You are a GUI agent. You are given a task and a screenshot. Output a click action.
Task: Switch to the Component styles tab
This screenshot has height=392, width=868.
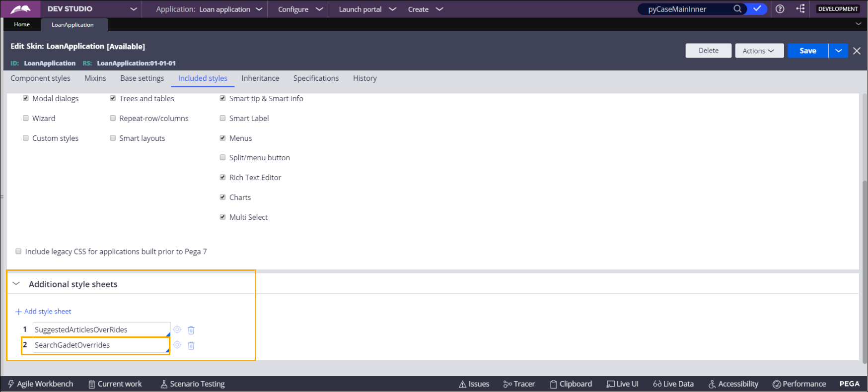40,78
